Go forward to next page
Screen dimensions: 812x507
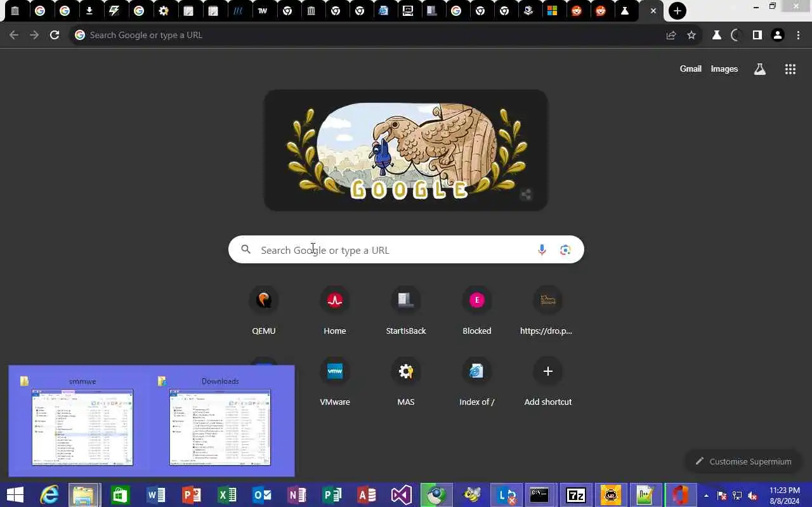click(x=34, y=35)
